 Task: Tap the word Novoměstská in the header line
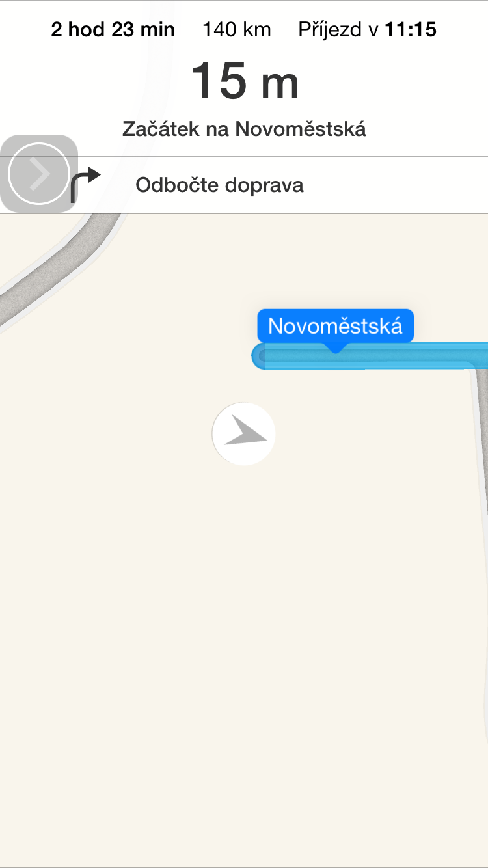[x=301, y=129]
